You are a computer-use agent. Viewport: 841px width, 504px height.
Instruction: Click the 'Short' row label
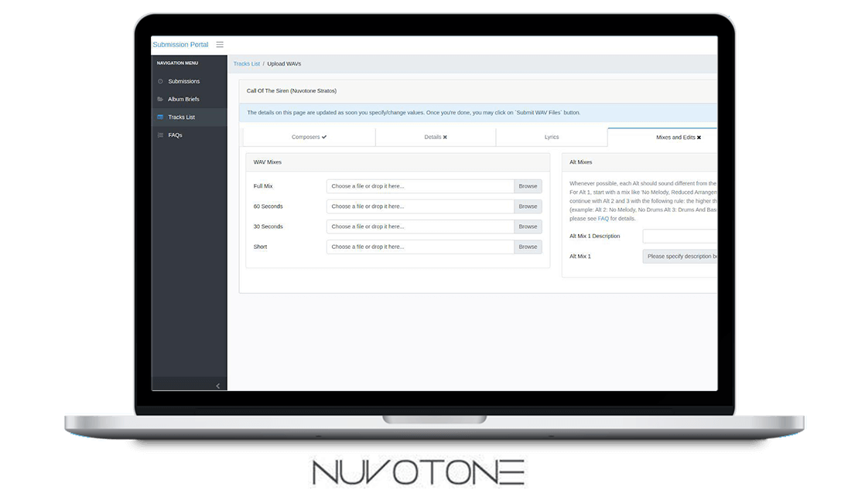tap(260, 247)
